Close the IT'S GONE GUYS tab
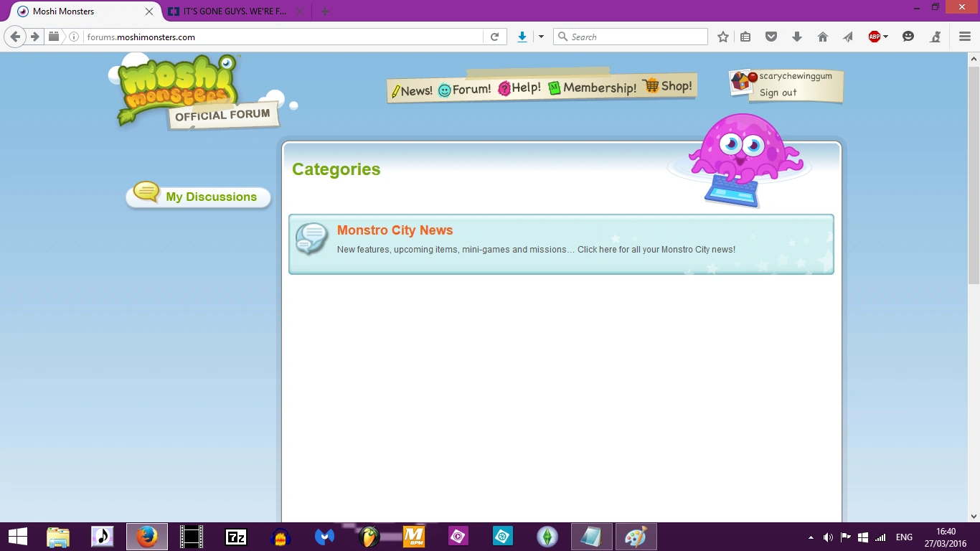Viewport: 980px width, 551px height. point(300,11)
